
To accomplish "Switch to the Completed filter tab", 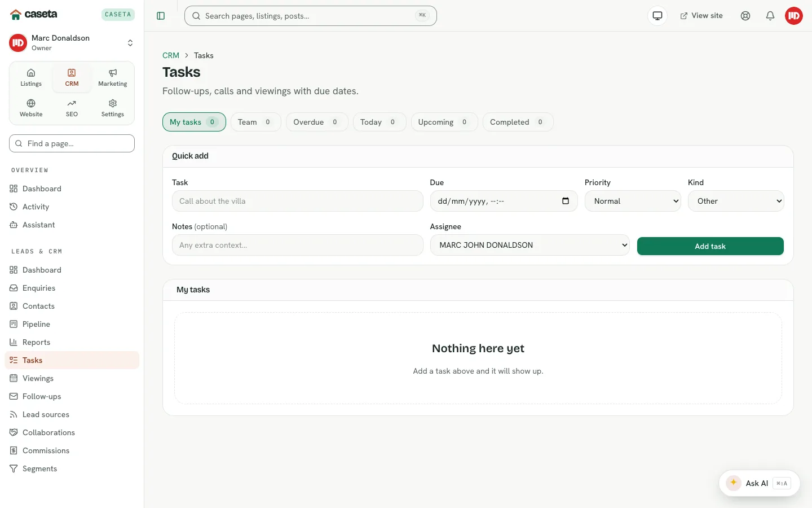I will pyautogui.click(x=518, y=122).
